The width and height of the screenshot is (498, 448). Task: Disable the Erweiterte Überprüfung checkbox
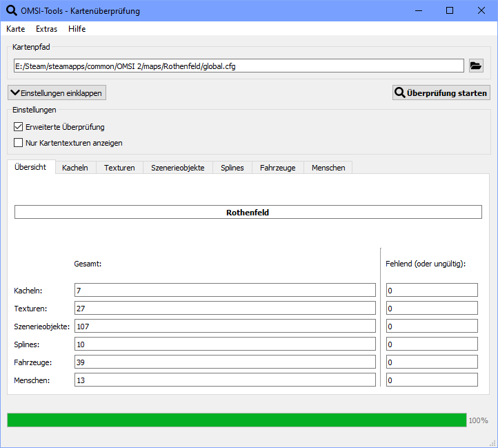pyautogui.click(x=19, y=127)
